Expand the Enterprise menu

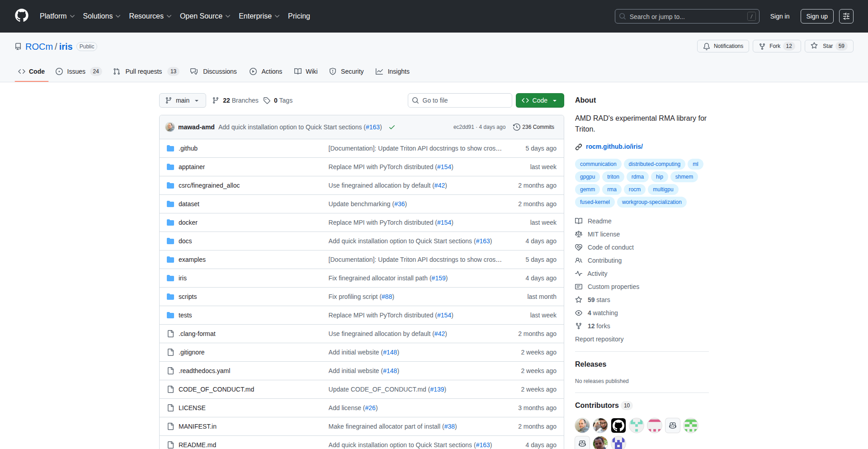pyautogui.click(x=259, y=16)
